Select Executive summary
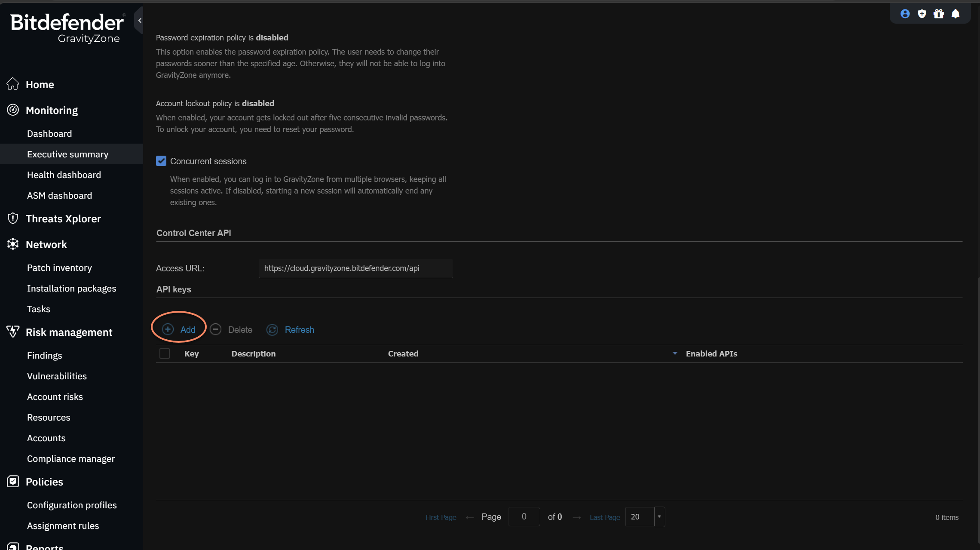Screen dimensions: 980x550 click(67, 154)
